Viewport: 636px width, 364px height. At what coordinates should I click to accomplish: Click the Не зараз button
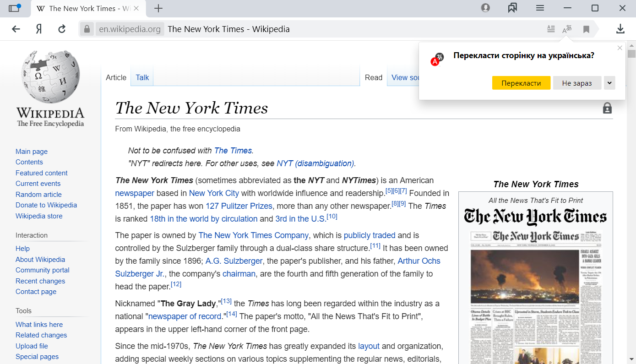(577, 83)
